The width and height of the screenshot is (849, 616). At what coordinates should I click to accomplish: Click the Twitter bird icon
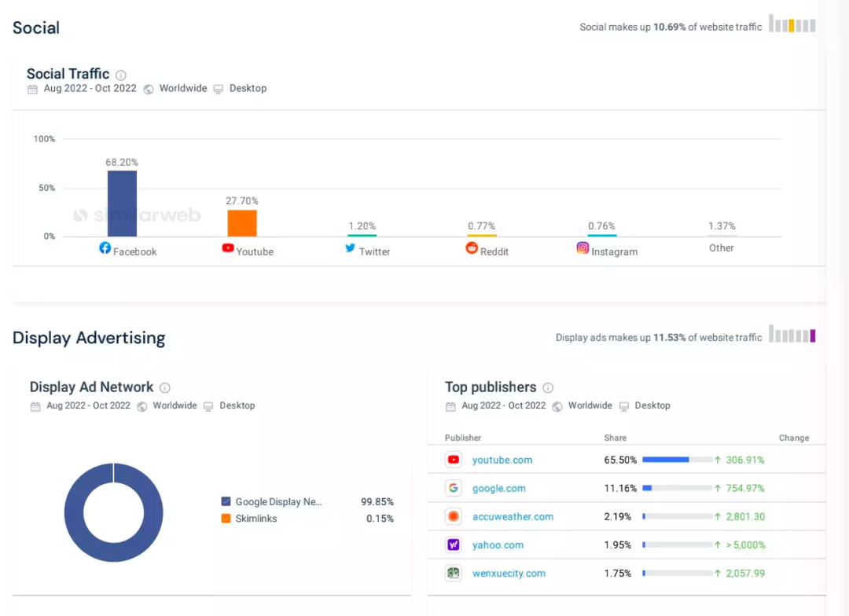[x=351, y=247]
